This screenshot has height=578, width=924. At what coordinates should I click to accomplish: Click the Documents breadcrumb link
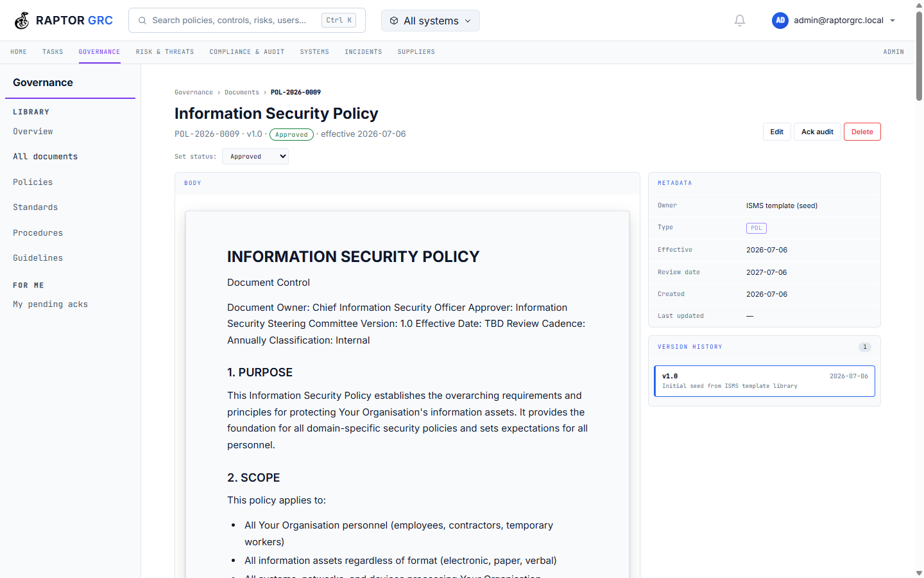pos(242,92)
